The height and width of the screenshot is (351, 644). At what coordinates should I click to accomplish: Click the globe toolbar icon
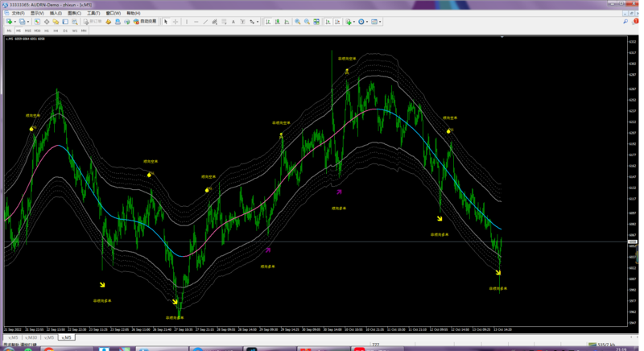[127, 22]
